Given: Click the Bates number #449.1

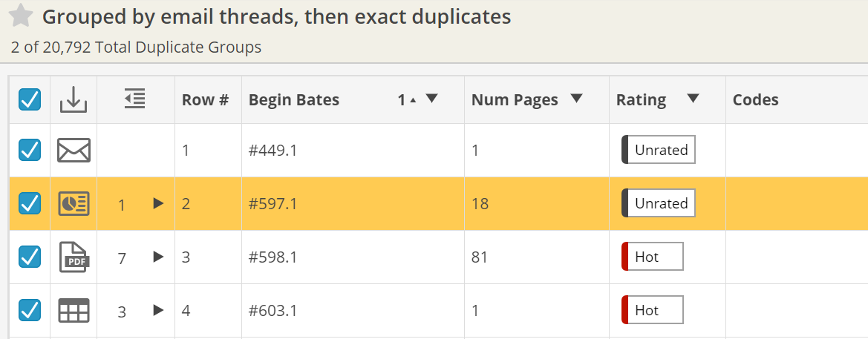Looking at the screenshot, I should (273, 151).
